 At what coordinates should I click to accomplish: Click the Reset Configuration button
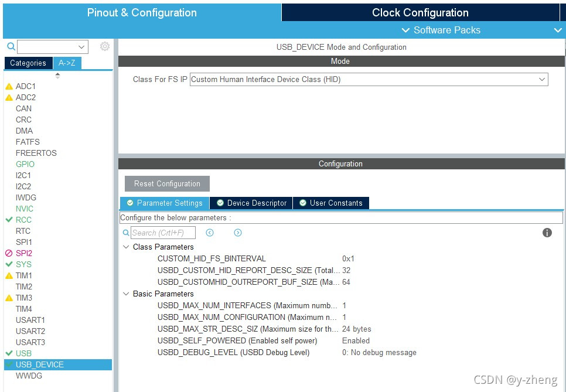(x=167, y=184)
